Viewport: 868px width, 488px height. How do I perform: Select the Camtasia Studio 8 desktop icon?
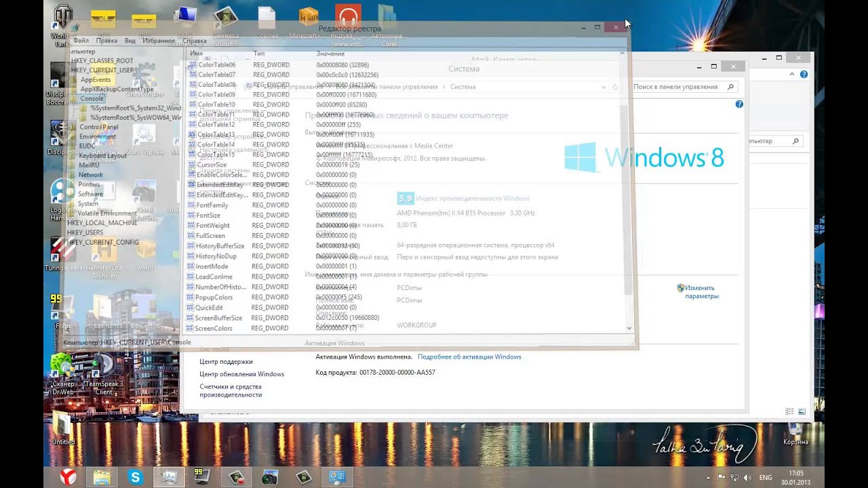(226, 25)
